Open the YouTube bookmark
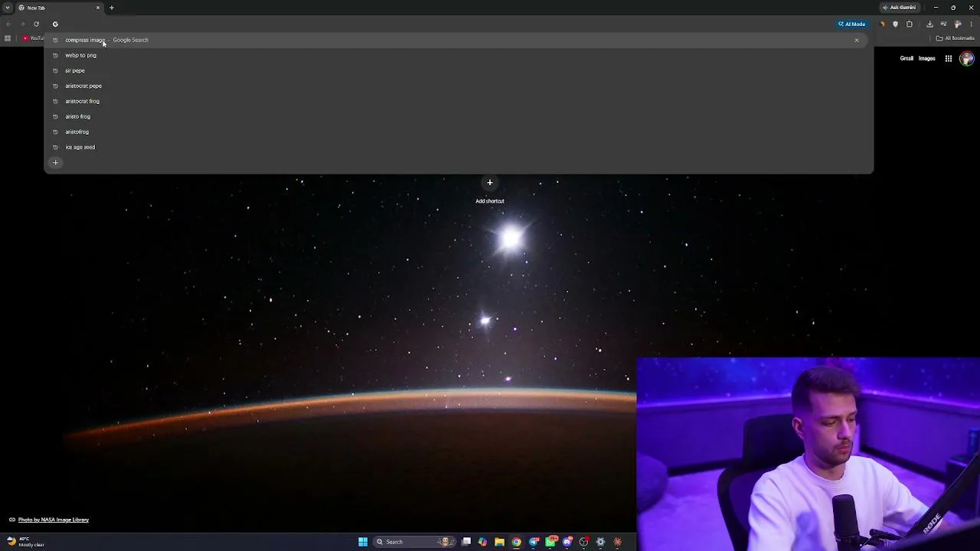Screen dimensions: 980x551 (34, 38)
